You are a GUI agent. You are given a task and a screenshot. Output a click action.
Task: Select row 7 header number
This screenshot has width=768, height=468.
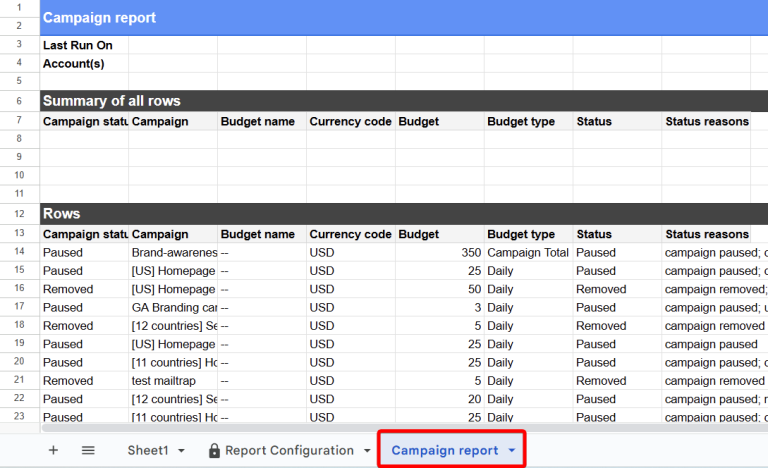pyautogui.click(x=20, y=121)
